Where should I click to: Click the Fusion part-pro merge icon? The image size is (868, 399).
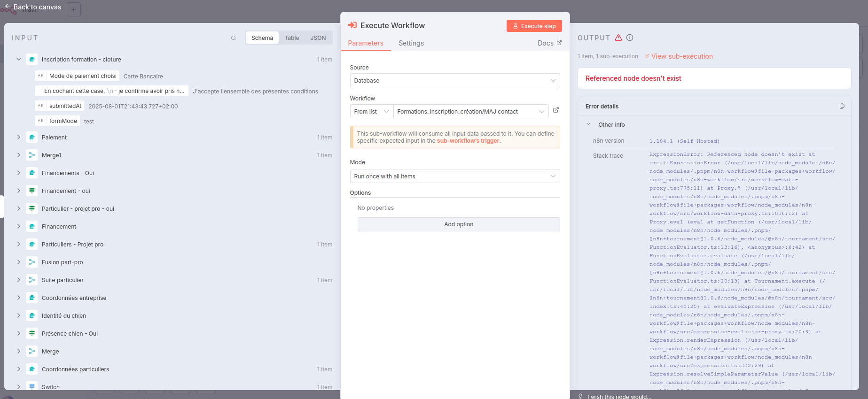pyautogui.click(x=32, y=262)
